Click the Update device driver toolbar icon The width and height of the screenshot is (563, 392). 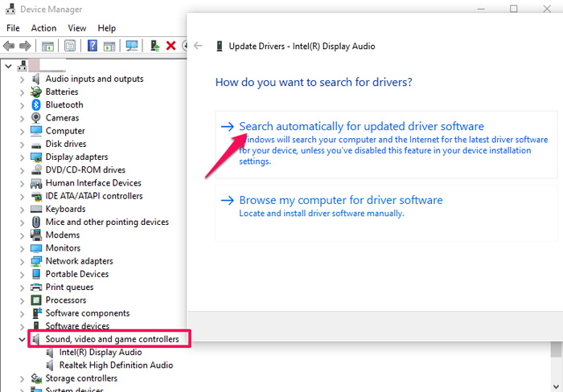[x=154, y=46]
